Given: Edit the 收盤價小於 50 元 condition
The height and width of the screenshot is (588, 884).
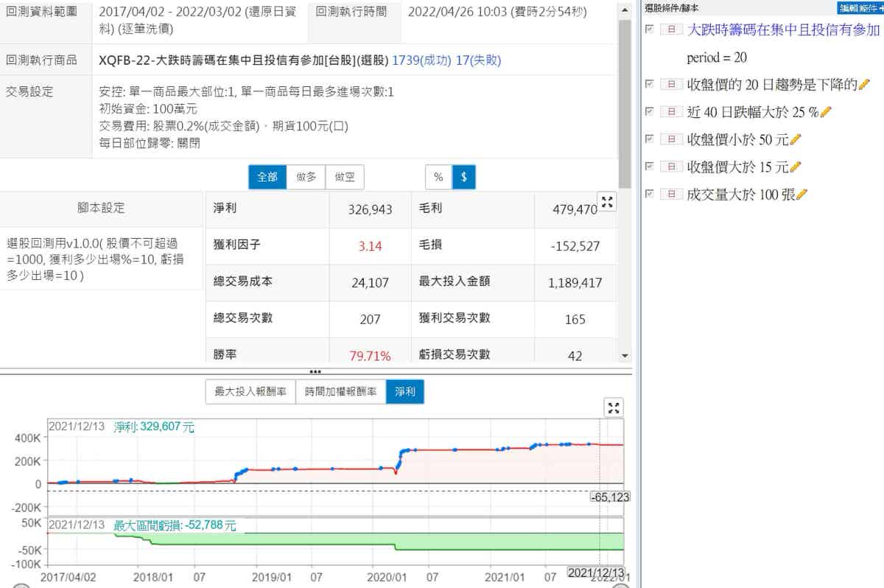Looking at the screenshot, I should [795, 139].
